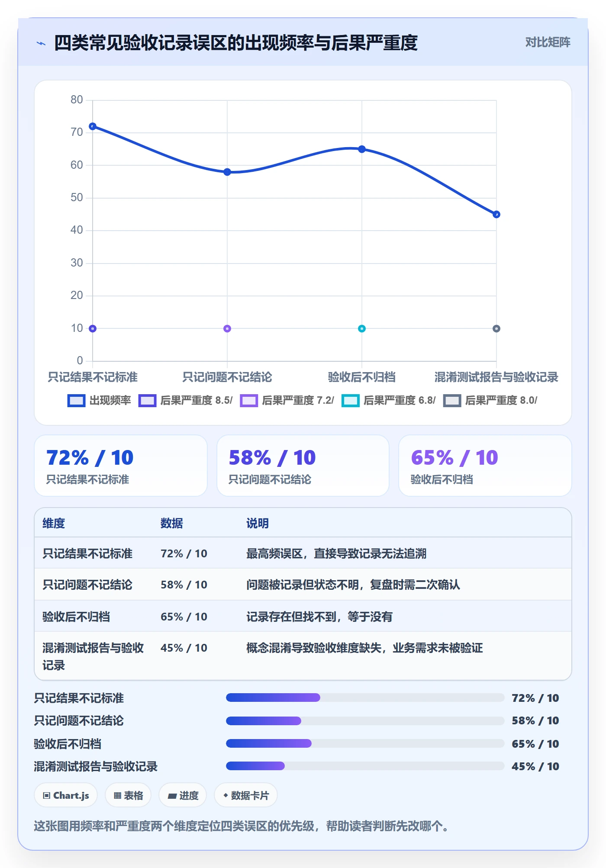The height and width of the screenshot is (868, 606).
Task: Click the 65 data point on the line
Action: [362, 149]
